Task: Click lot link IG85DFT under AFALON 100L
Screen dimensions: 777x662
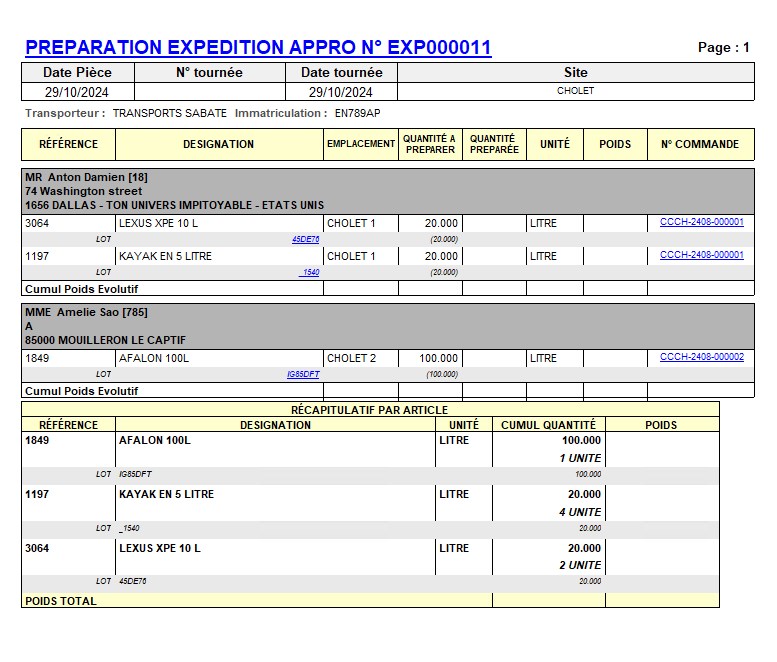Action: tap(303, 374)
